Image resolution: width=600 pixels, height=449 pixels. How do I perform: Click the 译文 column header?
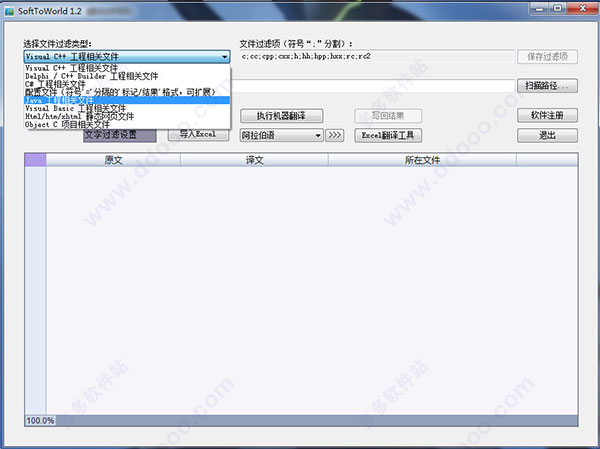254,160
